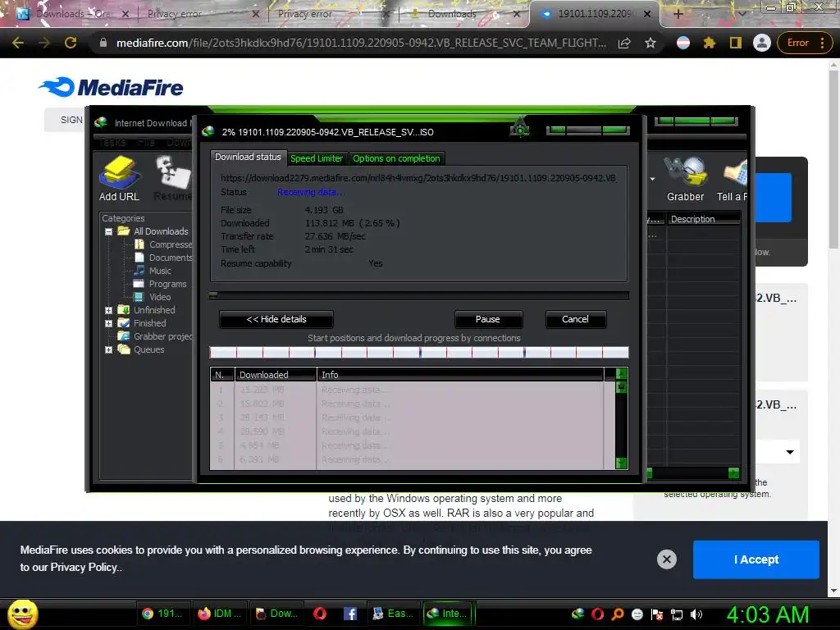The width and height of the screenshot is (840, 630).
Task: Click the Resume icon in IDM toolbar
Action: click(173, 178)
